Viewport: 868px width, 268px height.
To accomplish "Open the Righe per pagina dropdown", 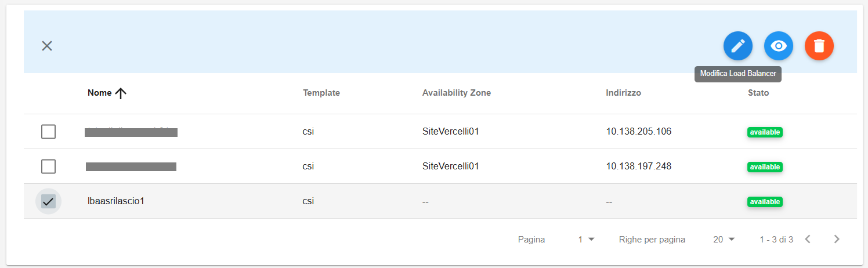I will click(724, 240).
